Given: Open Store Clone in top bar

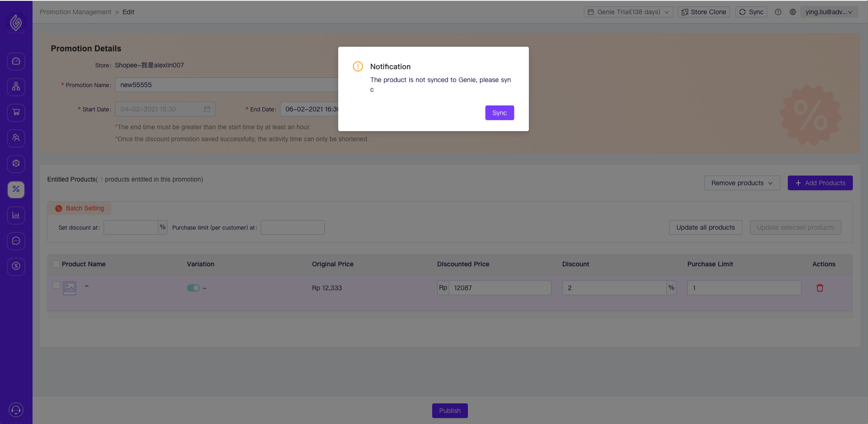Looking at the screenshot, I should click(x=703, y=12).
